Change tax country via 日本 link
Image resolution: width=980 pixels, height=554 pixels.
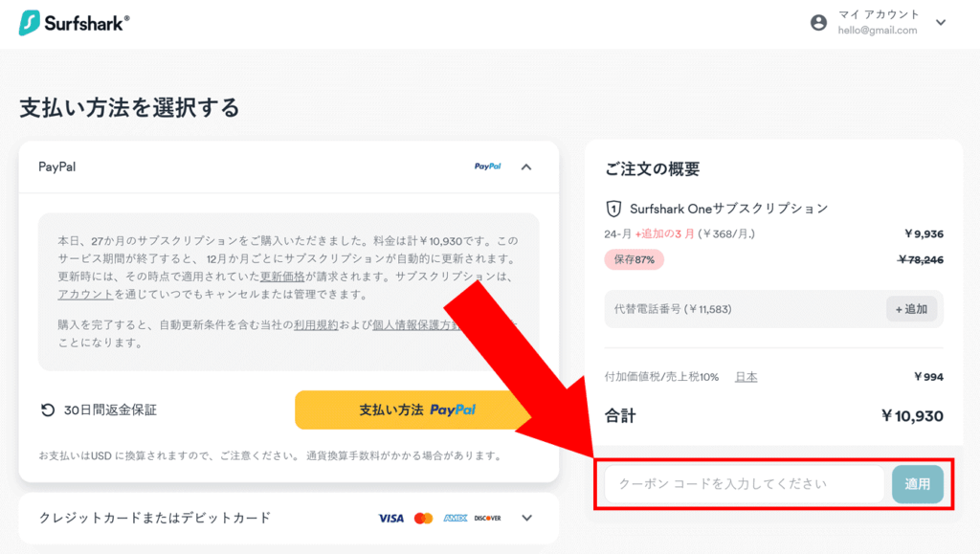(746, 377)
